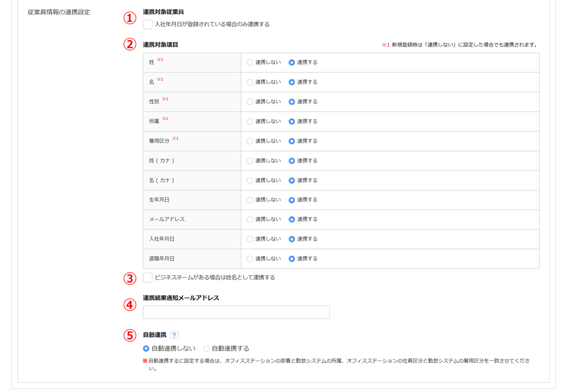Choose 連携する for 姓(カナ)

[291, 160]
